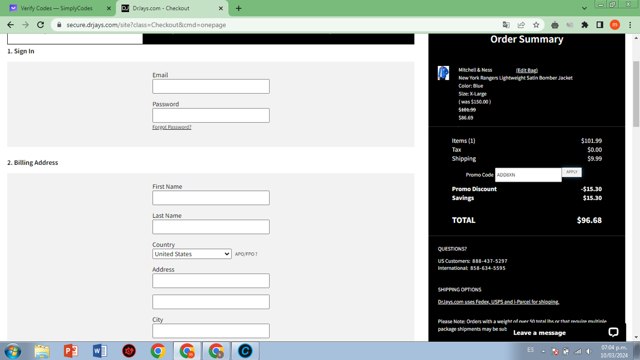Screen dimensions: 640x360
Task: Open the taskbar clock and date
Action: pyautogui.click(x=614, y=351)
